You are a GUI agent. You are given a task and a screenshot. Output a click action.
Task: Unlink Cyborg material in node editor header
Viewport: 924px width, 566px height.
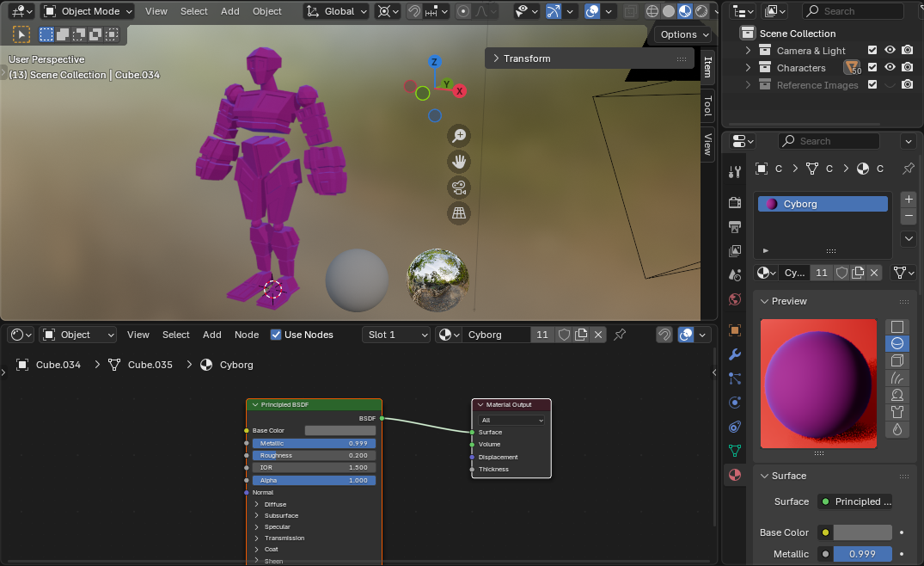pyautogui.click(x=598, y=335)
